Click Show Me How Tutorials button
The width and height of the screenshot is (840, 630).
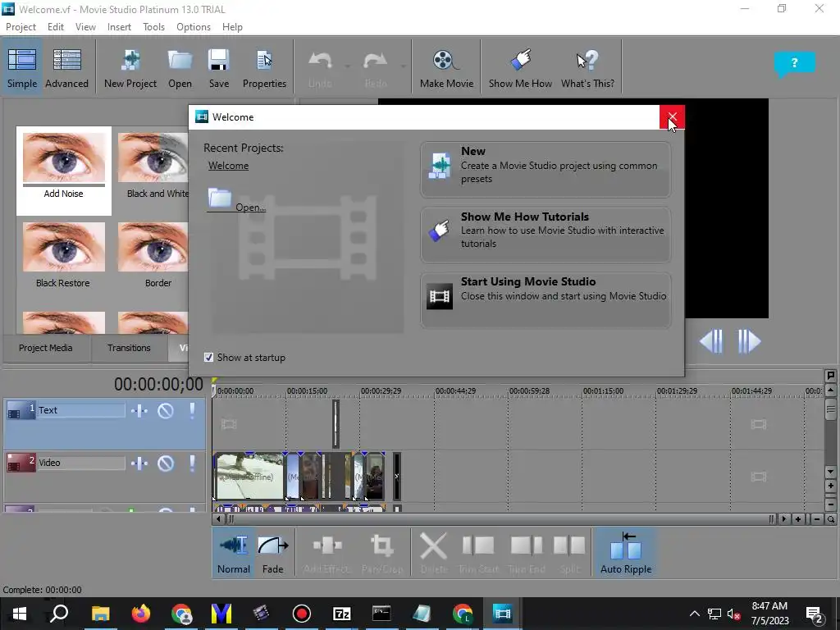coord(546,235)
